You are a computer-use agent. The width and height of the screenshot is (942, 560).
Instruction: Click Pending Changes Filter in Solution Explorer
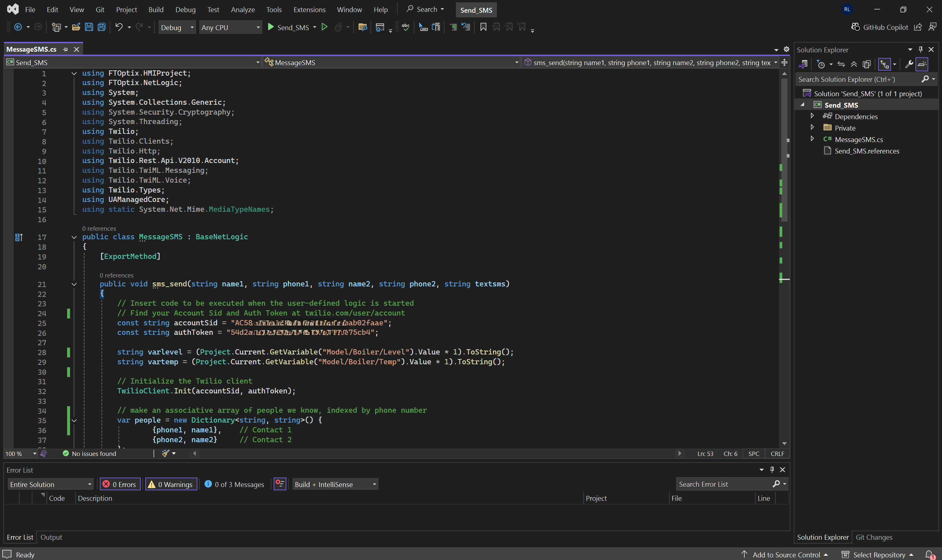(821, 64)
